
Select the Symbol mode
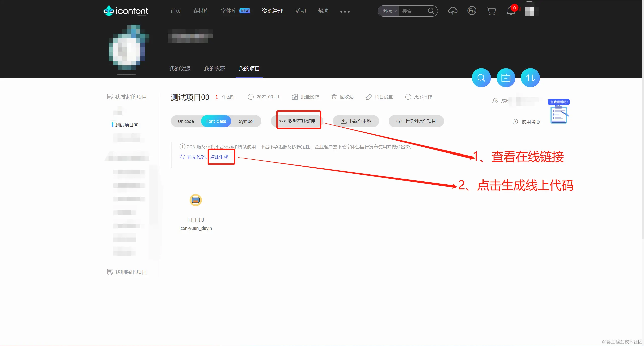coord(246,121)
